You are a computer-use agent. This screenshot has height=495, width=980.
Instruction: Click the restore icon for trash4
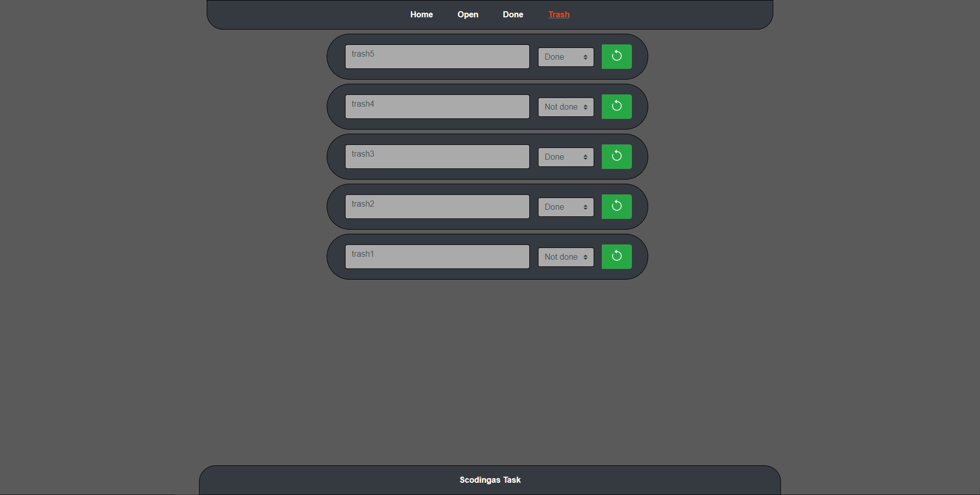click(616, 106)
